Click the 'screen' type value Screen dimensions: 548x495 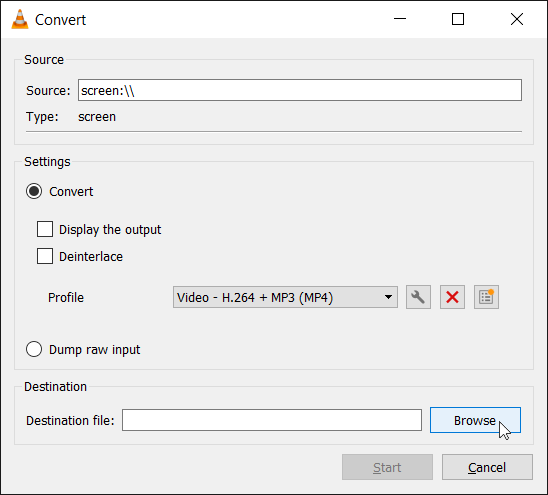point(97,117)
